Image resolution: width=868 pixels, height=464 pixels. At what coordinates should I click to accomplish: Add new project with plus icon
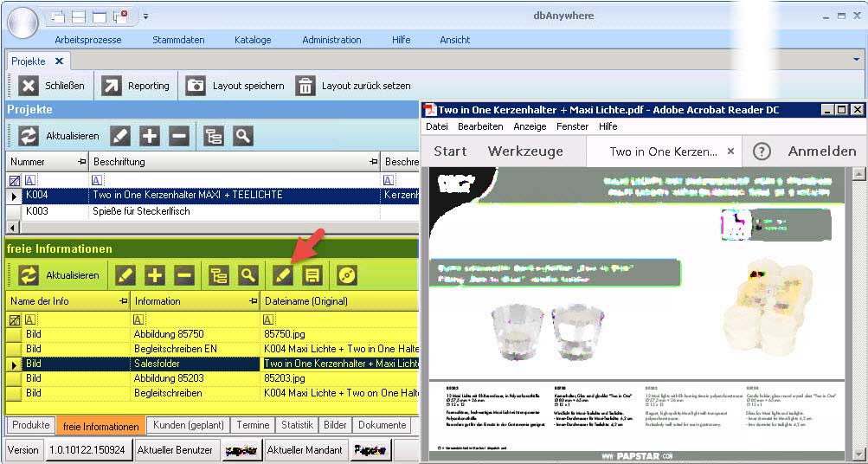tap(150, 136)
